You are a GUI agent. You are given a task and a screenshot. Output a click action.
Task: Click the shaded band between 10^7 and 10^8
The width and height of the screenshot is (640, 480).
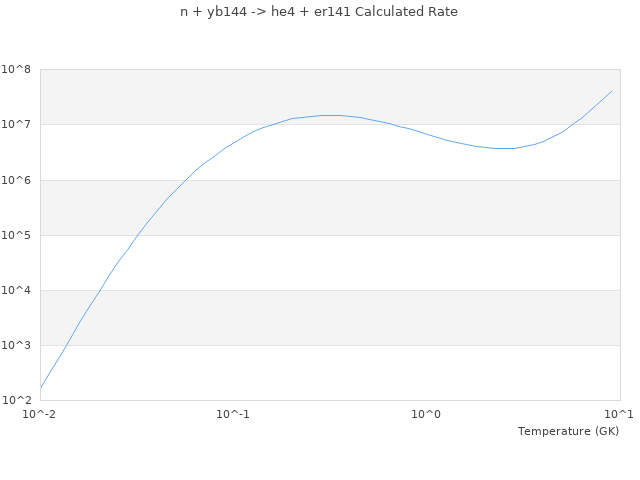pos(330,97)
